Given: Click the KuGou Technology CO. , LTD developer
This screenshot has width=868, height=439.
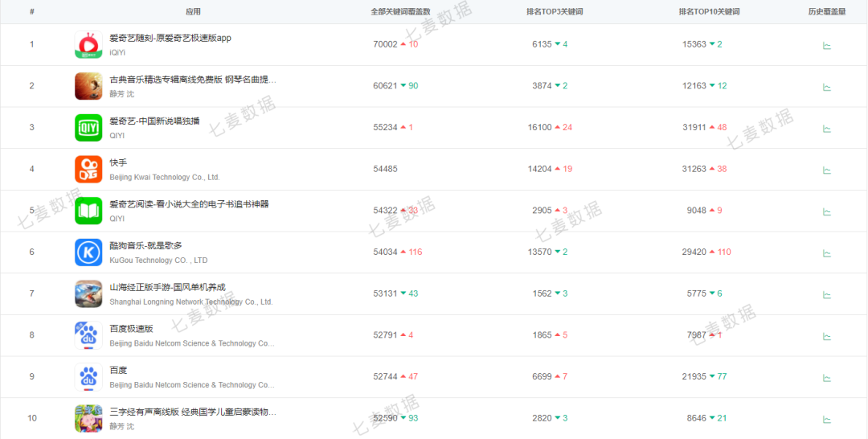Looking at the screenshot, I should coord(158,261).
